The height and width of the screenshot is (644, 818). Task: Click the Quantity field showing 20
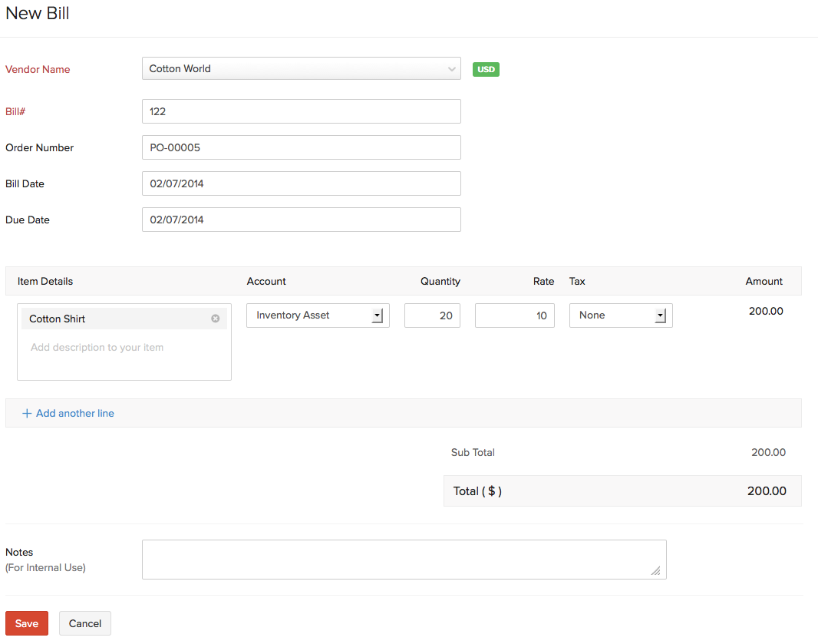pos(432,315)
